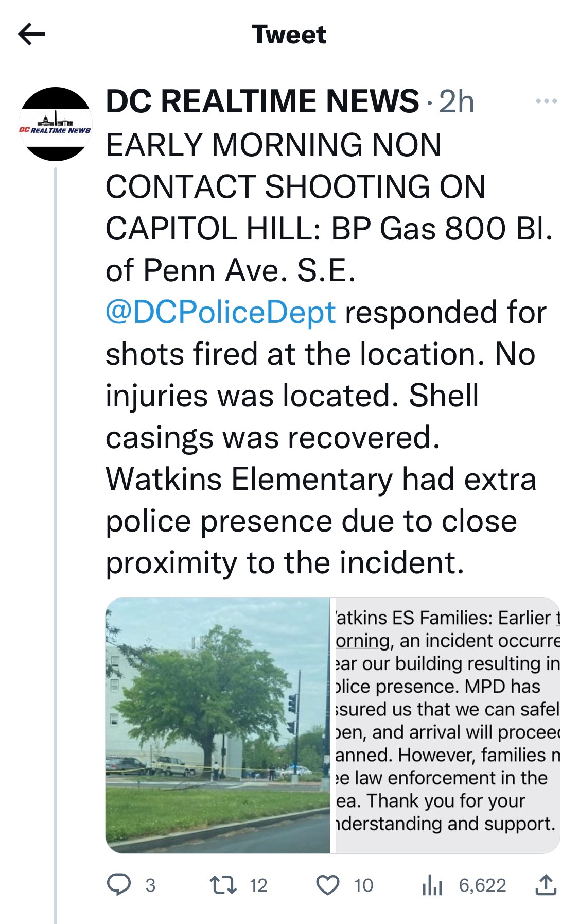This screenshot has height=924, width=579.
Task: Click the 6,622 views count
Action: [x=482, y=885]
